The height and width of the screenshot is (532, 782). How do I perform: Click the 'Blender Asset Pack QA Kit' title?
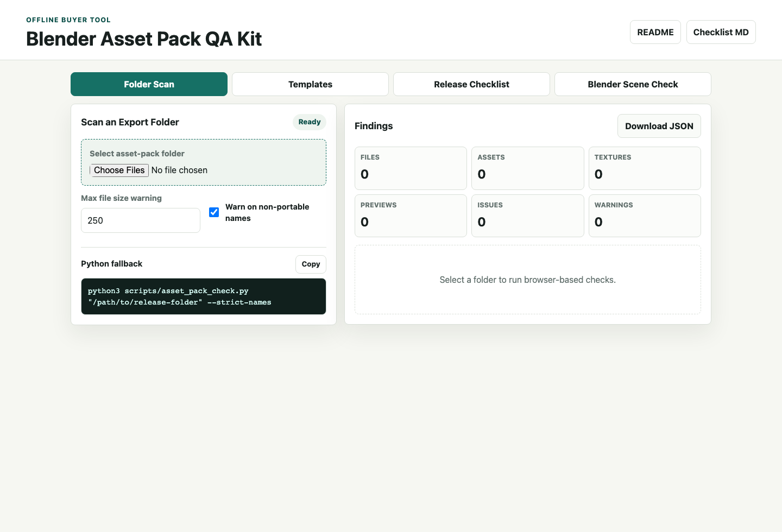(144, 39)
